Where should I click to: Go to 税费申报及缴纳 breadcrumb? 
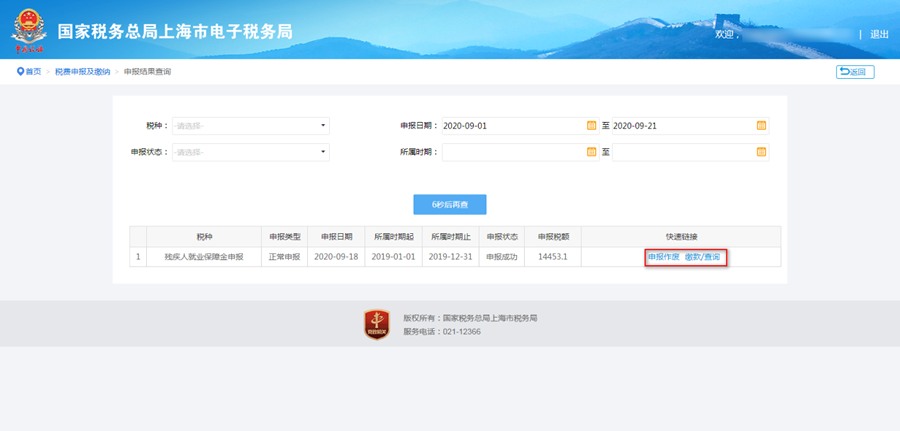click(x=82, y=72)
